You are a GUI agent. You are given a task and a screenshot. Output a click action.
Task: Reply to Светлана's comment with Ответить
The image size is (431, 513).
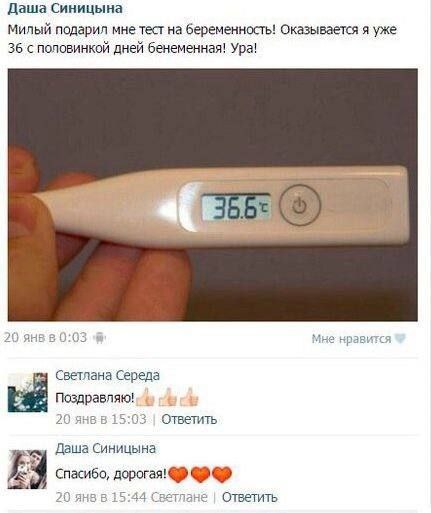point(189,419)
